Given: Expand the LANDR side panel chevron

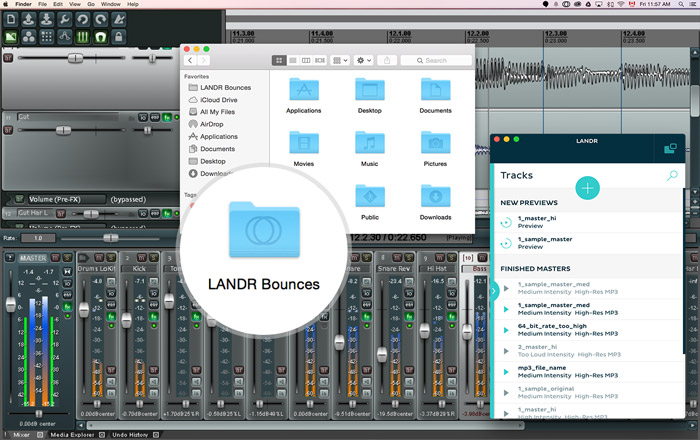Looking at the screenshot, I should coord(494,291).
